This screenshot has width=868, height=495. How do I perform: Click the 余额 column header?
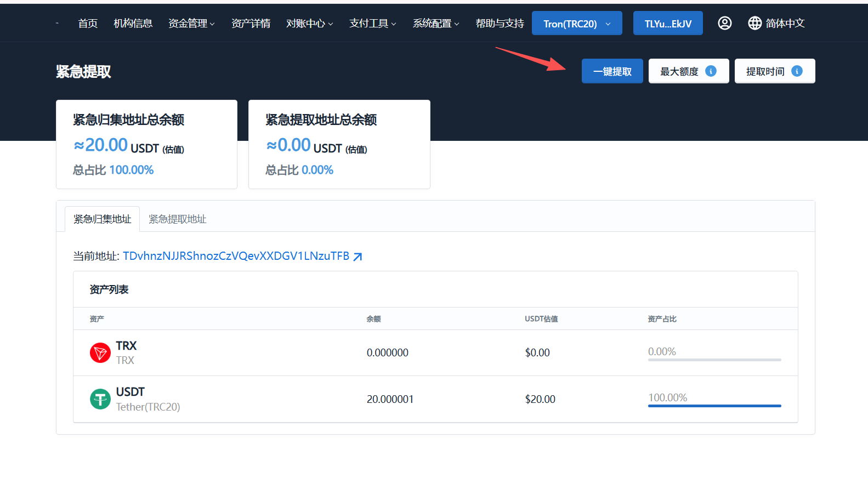373,318
